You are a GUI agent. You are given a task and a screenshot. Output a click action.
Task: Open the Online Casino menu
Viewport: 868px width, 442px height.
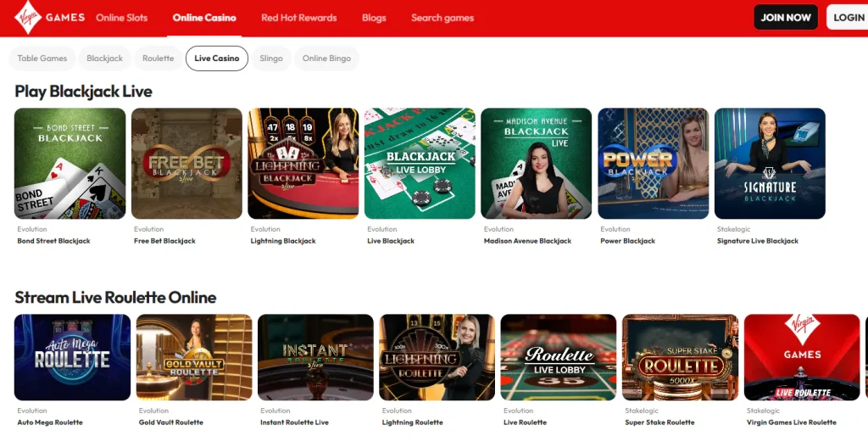(x=204, y=18)
